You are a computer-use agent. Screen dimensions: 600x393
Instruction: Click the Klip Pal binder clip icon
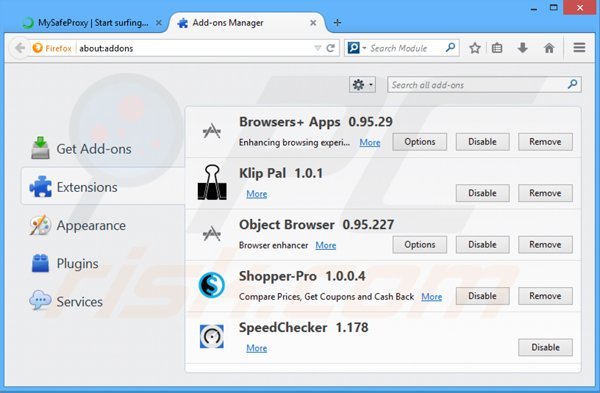212,182
